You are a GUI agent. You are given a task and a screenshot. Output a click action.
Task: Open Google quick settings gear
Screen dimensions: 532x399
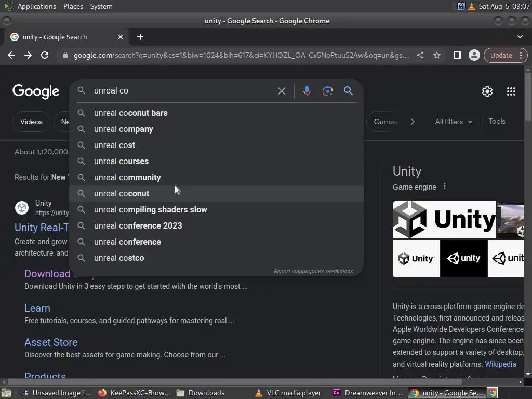pos(487,91)
